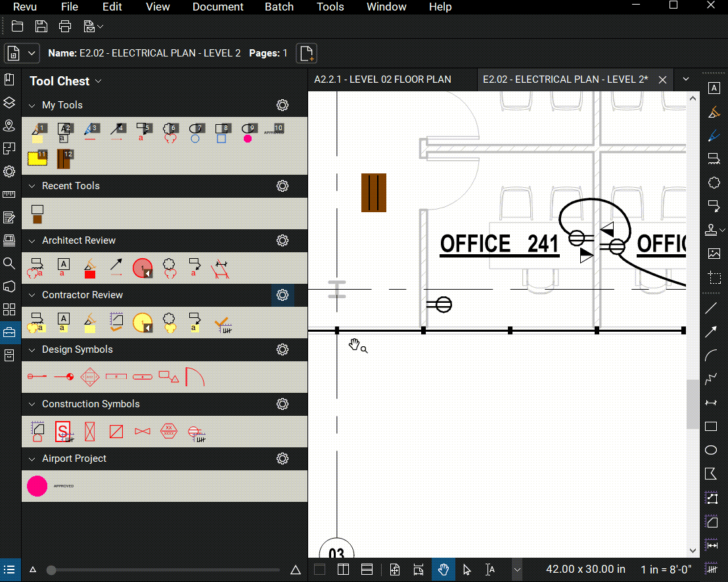This screenshot has height=582, width=728.
Task: Enable the Pan tool
Action: click(444, 570)
